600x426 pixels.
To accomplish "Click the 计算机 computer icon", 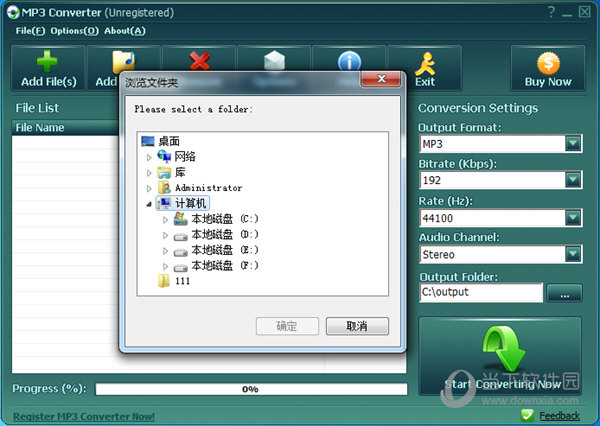I will (164, 203).
